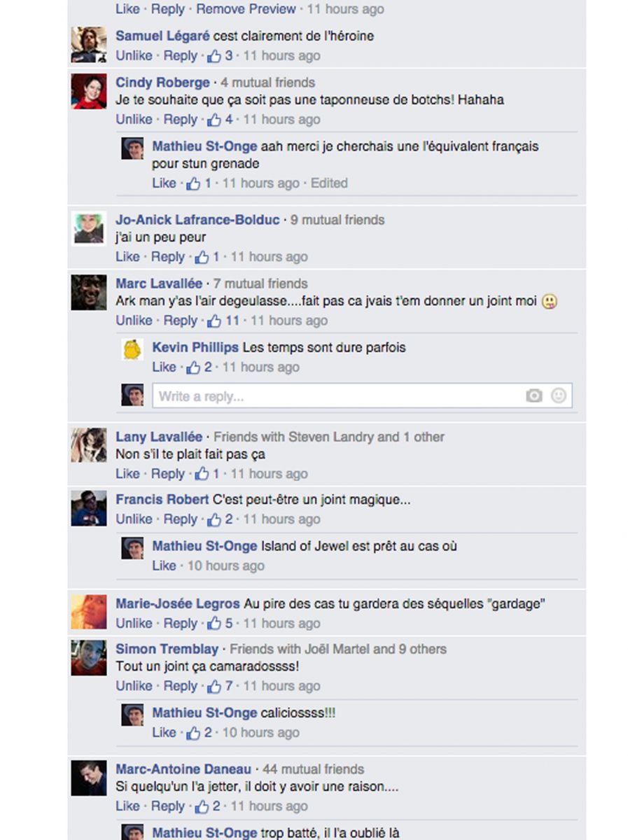Open Marc-Antoine Daneau's profile
Image resolution: width=628 pixels, height=840 pixels.
183,769
